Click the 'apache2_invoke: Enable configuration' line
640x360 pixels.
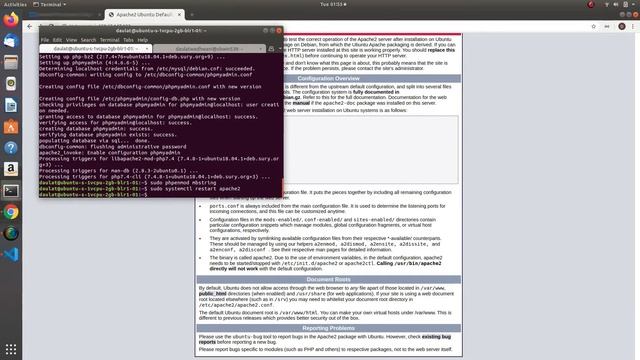coord(110,153)
